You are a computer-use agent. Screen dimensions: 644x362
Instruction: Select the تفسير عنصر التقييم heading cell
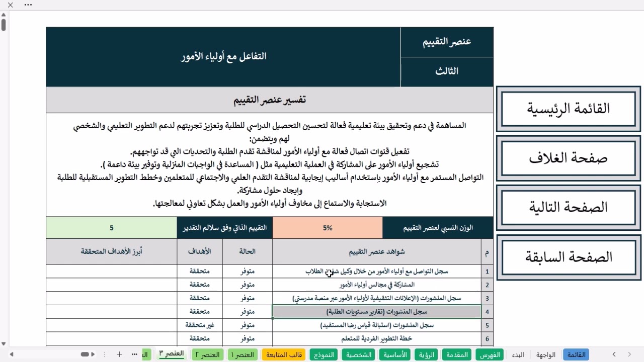coord(270,100)
